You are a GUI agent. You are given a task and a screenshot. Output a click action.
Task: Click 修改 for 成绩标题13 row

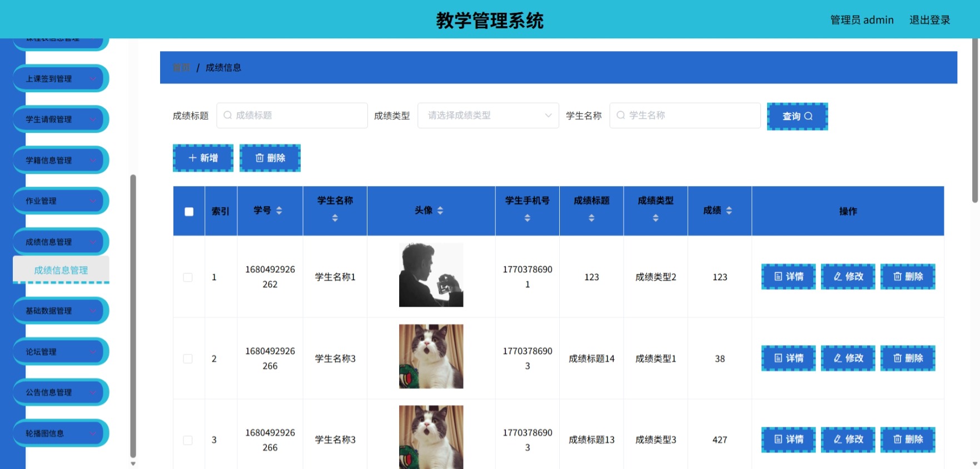pyautogui.click(x=848, y=440)
